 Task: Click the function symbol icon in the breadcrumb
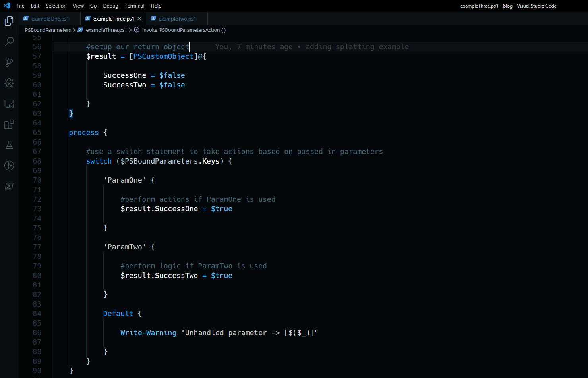pos(136,30)
